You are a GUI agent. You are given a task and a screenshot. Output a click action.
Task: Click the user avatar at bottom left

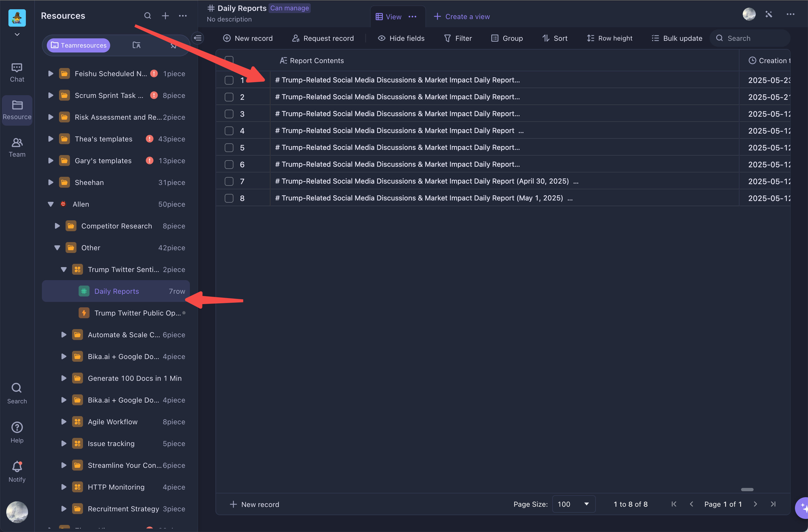point(17,512)
